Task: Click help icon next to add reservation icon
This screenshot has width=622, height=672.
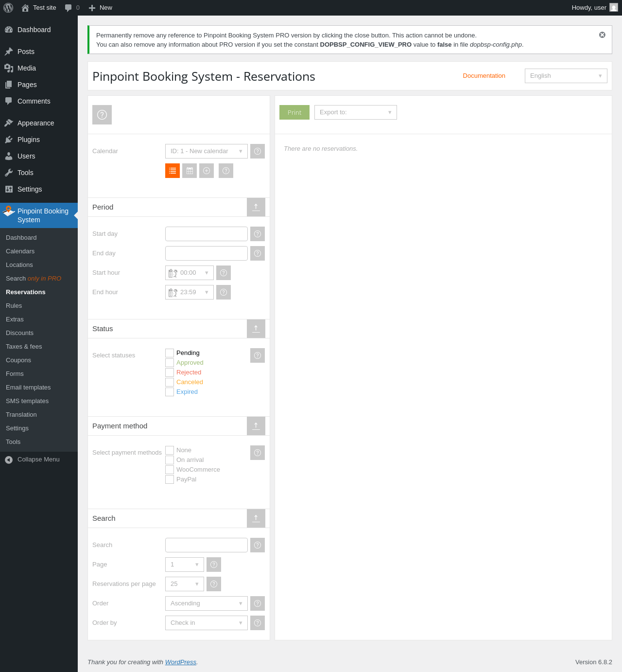Action: coord(226,171)
